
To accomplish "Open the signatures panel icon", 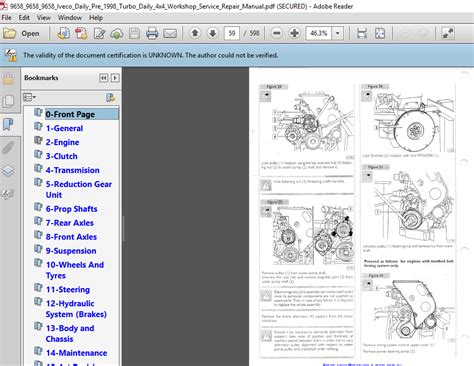I will [8, 194].
